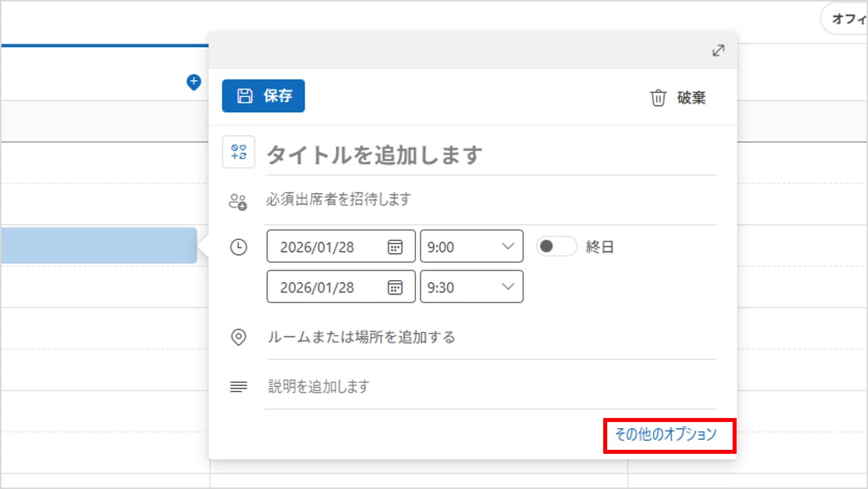868x489 pixels.
Task: Click the location pin icon
Action: click(238, 337)
